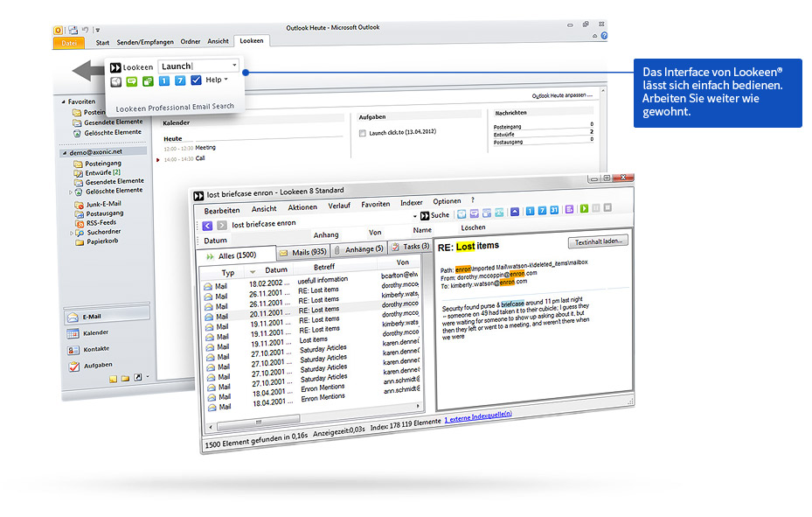
Task: Expand Gelöschte Elemente under demo@axonic.net
Action: pyautogui.click(x=71, y=192)
